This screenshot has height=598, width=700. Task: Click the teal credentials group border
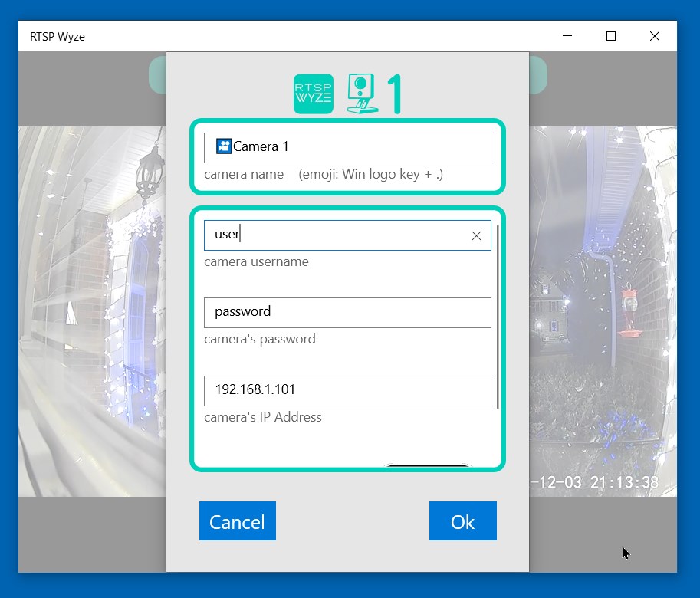pos(347,207)
